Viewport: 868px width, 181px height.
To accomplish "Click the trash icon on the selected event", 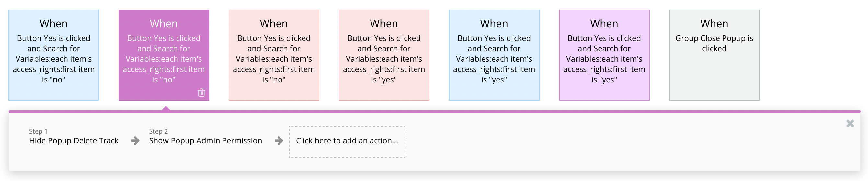I will [x=201, y=92].
